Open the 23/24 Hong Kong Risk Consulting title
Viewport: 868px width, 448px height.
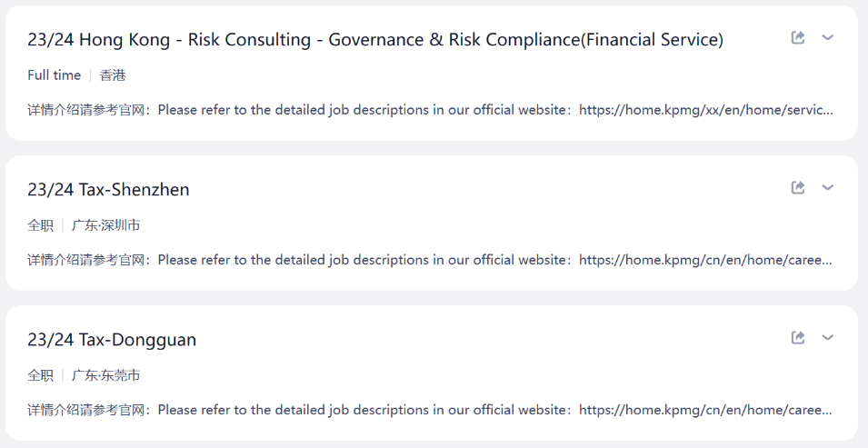click(x=375, y=40)
